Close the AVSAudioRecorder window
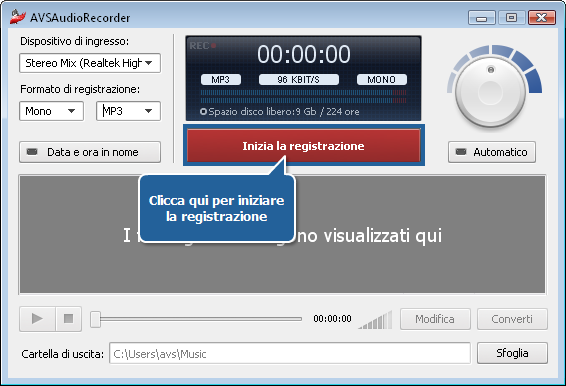Image resolution: width=566 pixels, height=386 pixels. pyautogui.click(x=541, y=17)
